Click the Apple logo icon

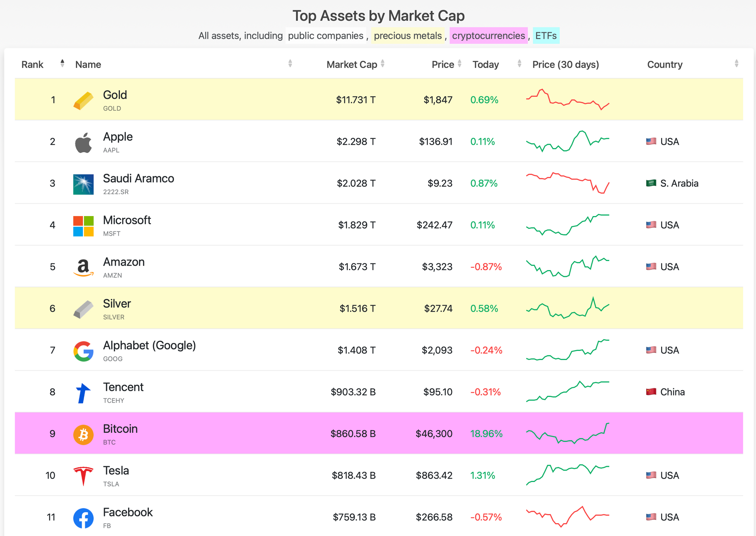point(83,142)
